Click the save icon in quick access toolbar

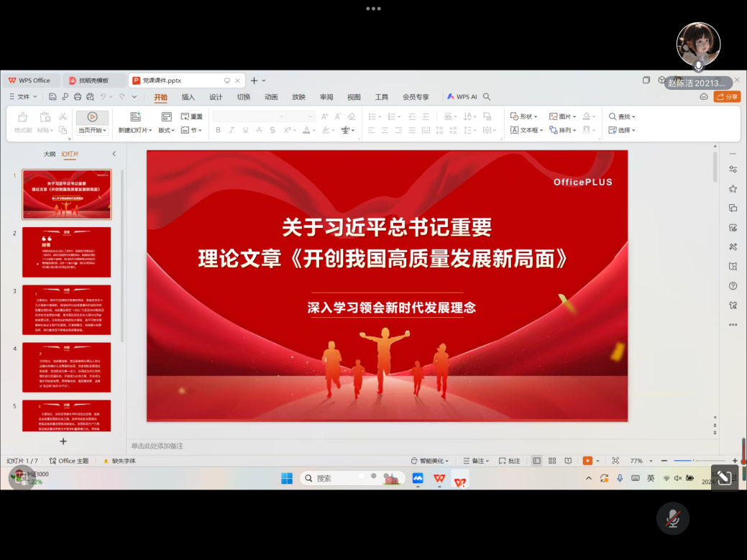(53, 97)
